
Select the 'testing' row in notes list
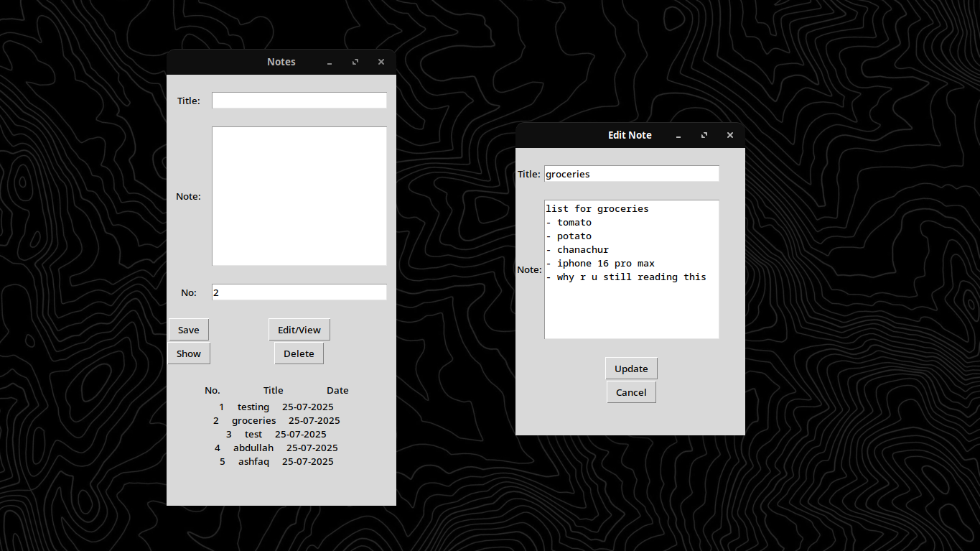pyautogui.click(x=276, y=407)
